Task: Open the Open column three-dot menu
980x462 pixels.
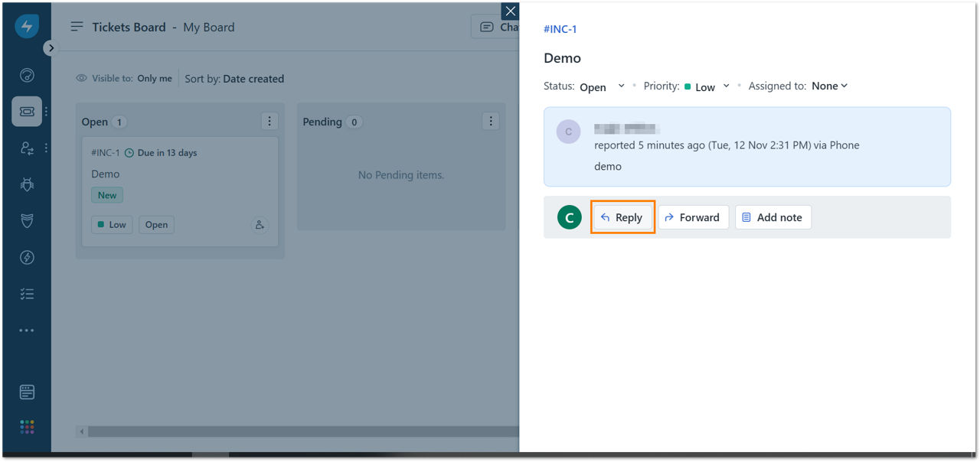Action: coord(269,121)
